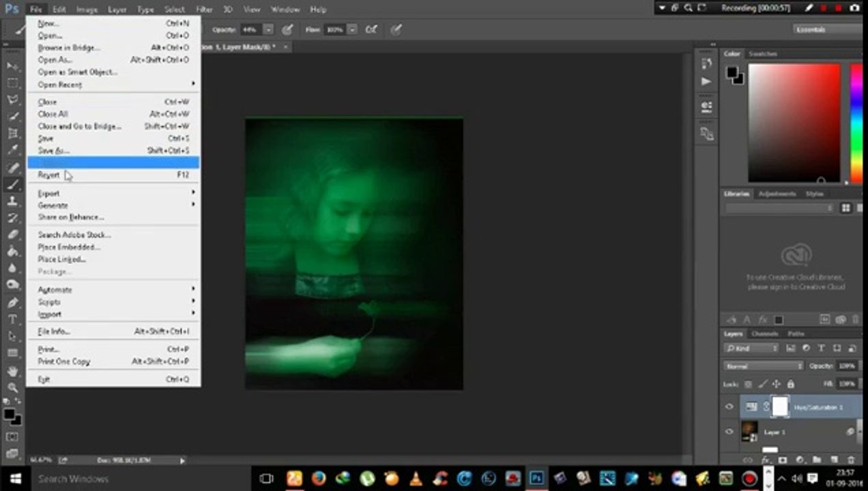
Task: Switch to the Paths tab
Action: pyautogui.click(x=796, y=334)
